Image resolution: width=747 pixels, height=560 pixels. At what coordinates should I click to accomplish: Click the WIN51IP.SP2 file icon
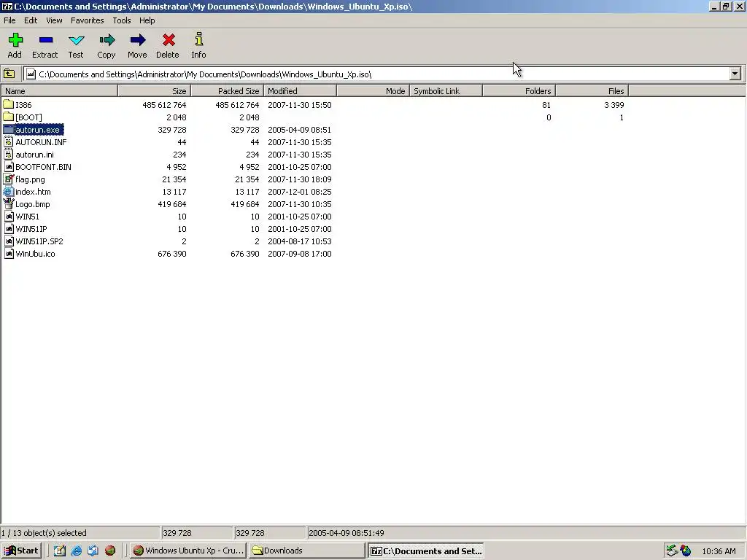[8, 241]
